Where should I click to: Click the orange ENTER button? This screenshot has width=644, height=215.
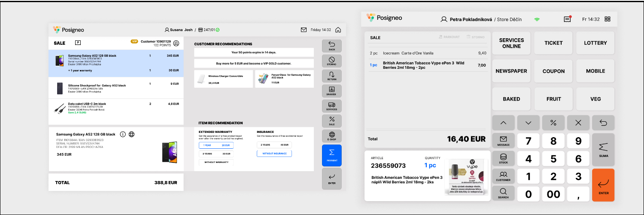tap(603, 184)
